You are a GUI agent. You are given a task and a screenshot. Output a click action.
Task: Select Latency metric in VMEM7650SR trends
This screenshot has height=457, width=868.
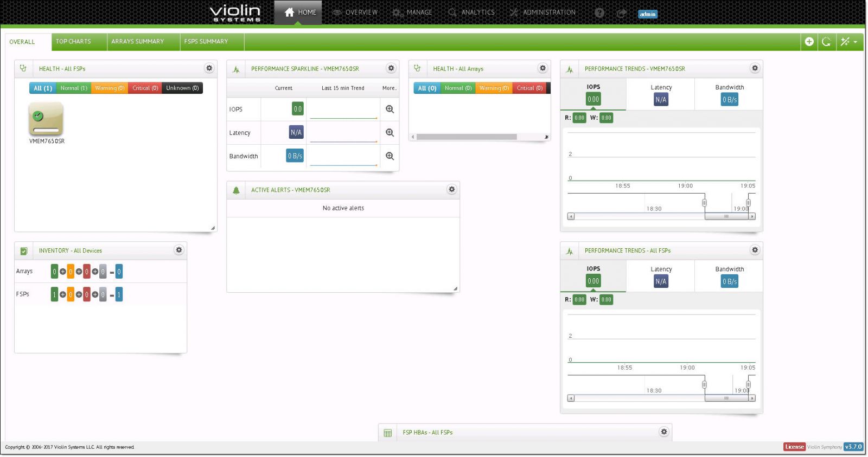pyautogui.click(x=661, y=94)
